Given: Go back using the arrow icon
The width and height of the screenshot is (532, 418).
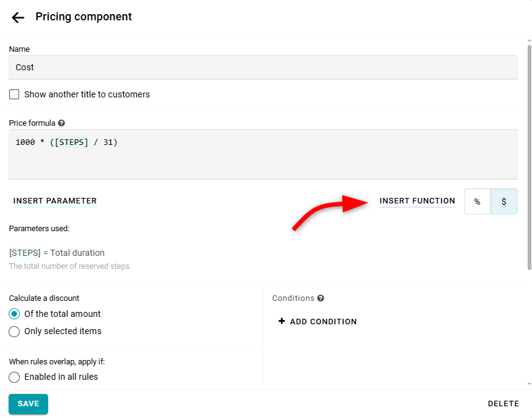Looking at the screenshot, I should (18, 17).
